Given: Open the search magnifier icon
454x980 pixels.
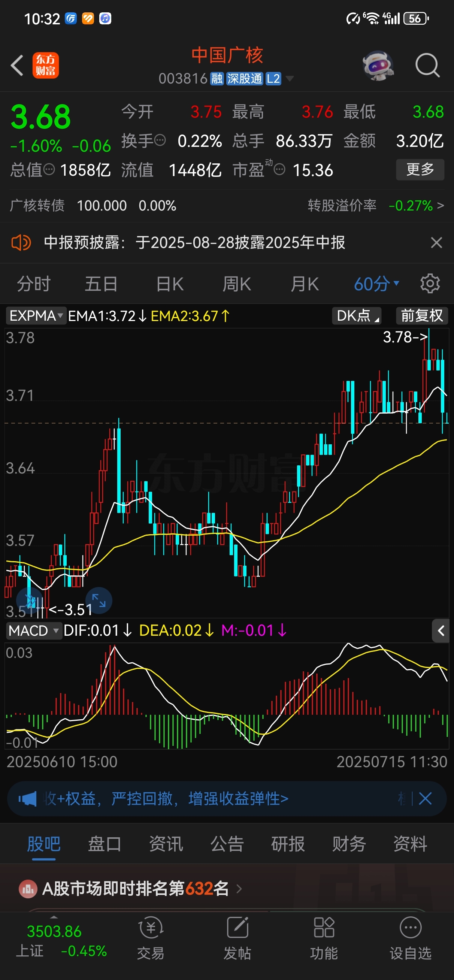Looking at the screenshot, I should 427,66.
